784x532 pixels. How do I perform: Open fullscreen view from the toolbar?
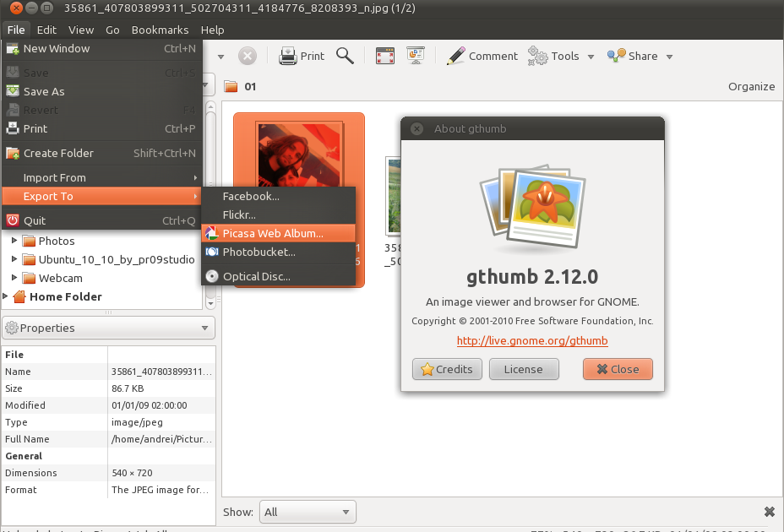point(384,56)
